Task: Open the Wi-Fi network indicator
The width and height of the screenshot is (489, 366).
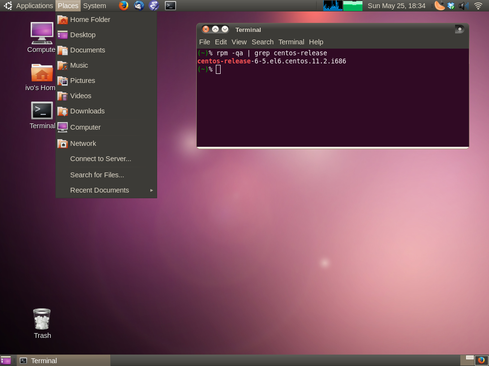Action: [x=478, y=6]
